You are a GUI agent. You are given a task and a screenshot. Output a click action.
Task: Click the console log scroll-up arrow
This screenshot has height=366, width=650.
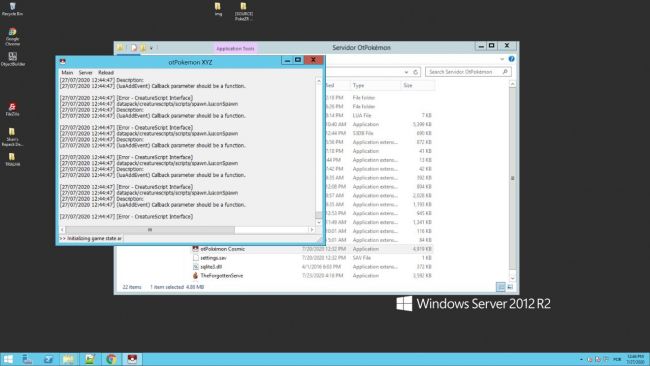pos(319,81)
